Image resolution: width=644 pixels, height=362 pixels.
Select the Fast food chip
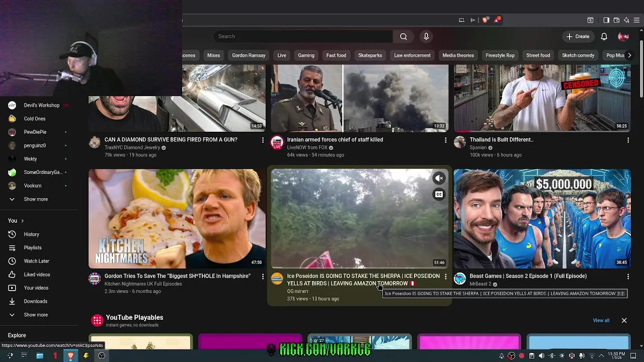tap(336, 55)
